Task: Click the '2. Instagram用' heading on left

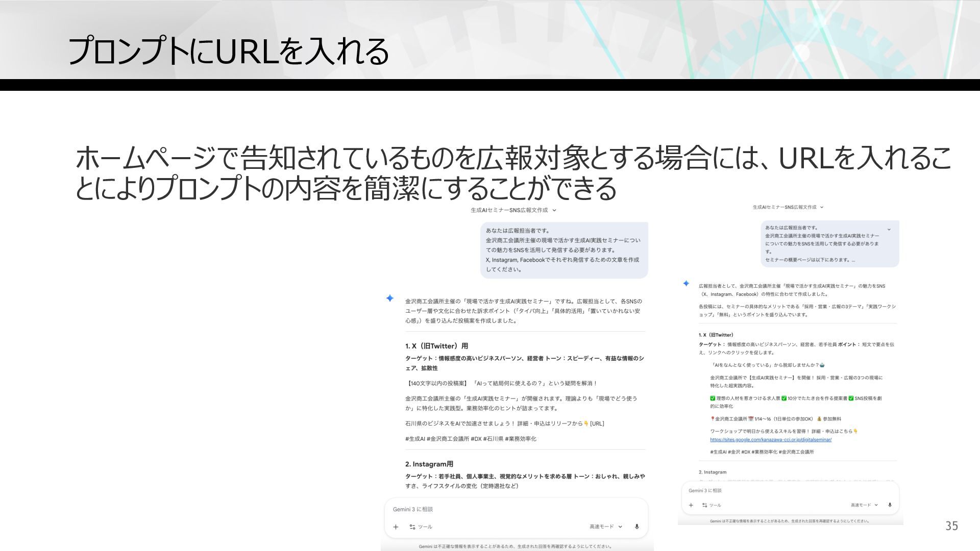Action: click(x=429, y=464)
